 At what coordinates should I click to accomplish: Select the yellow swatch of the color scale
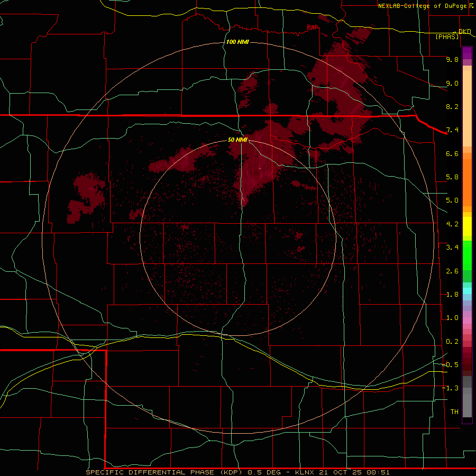point(467,226)
